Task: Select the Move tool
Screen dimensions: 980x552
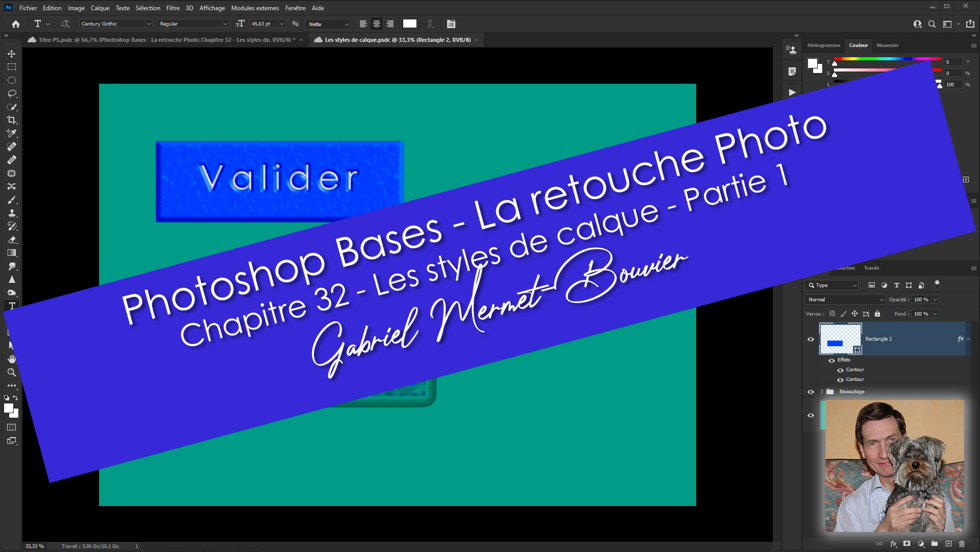Action: [x=11, y=54]
